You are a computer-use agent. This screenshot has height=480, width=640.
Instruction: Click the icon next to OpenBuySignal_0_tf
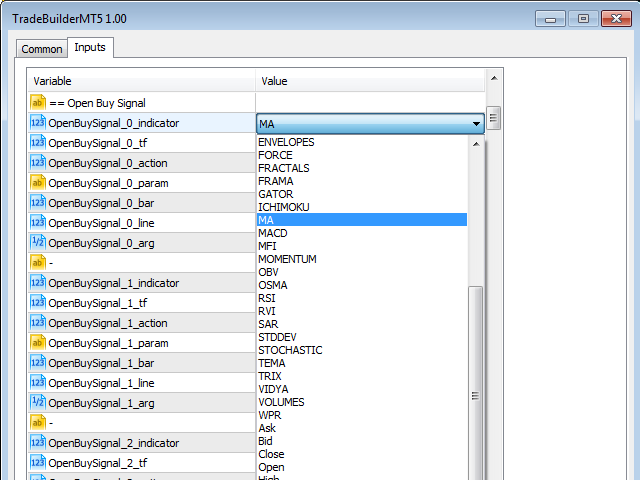pos(38,143)
